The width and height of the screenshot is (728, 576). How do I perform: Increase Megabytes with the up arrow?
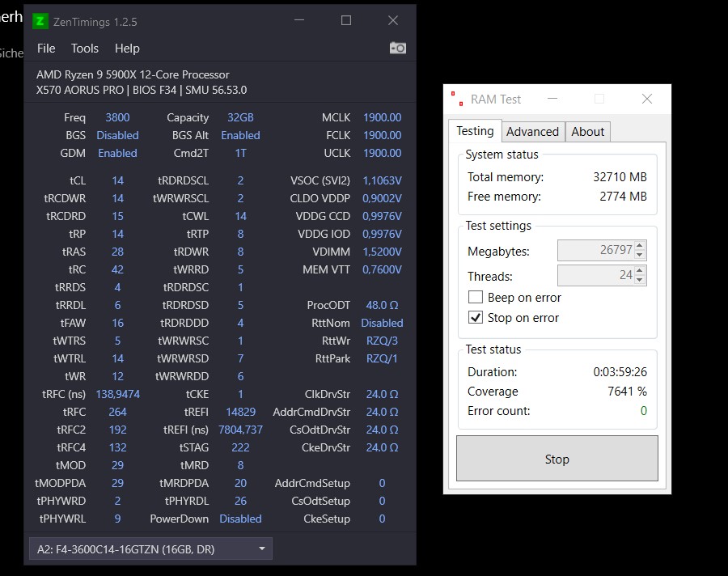pyautogui.click(x=640, y=245)
